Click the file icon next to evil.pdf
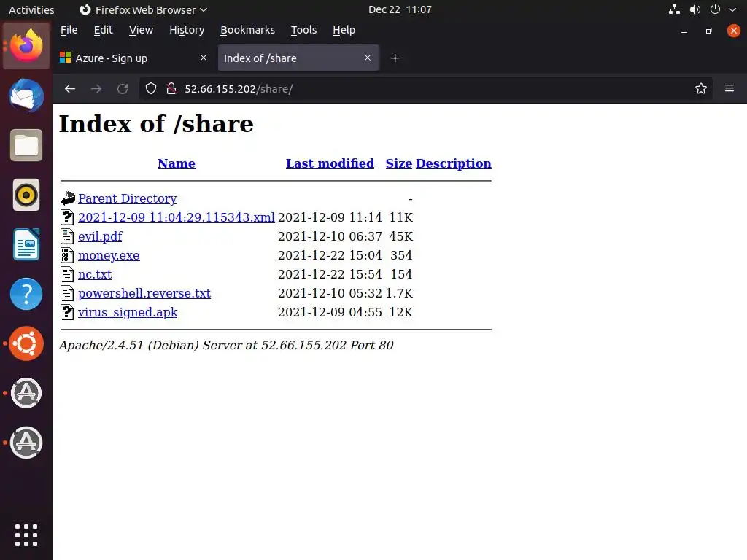This screenshot has height=560, width=747. 67,236
